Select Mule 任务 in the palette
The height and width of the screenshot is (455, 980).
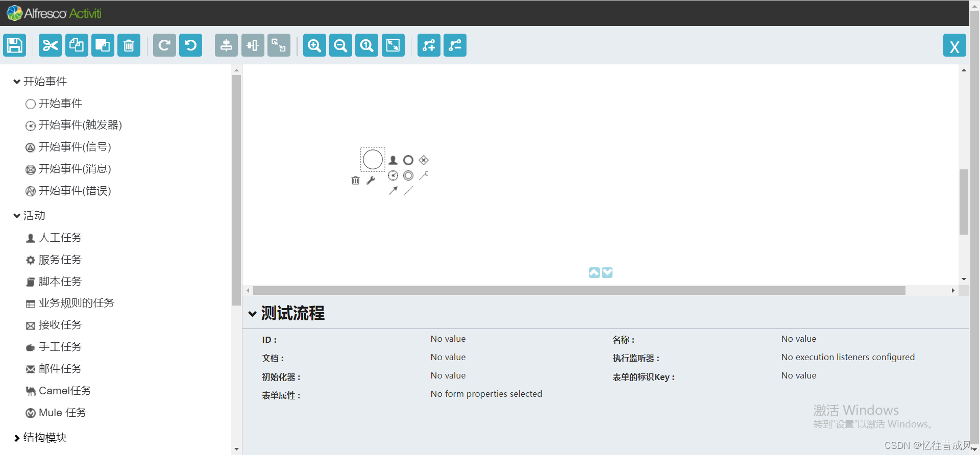point(56,413)
